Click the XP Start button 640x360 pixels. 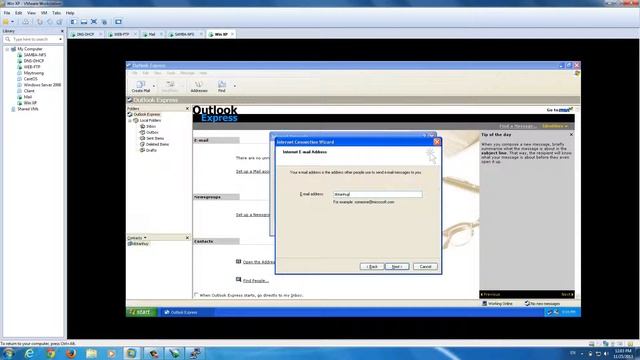(x=141, y=312)
